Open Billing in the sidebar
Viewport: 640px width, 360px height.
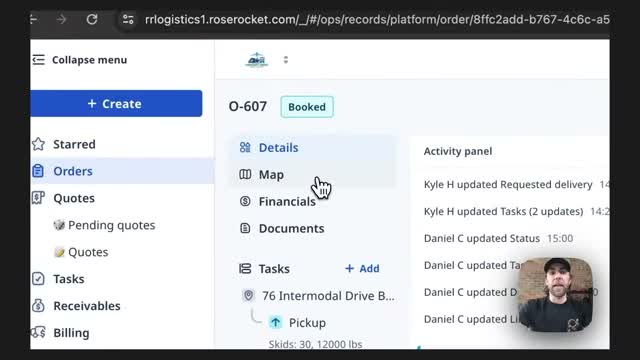(x=71, y=333)
